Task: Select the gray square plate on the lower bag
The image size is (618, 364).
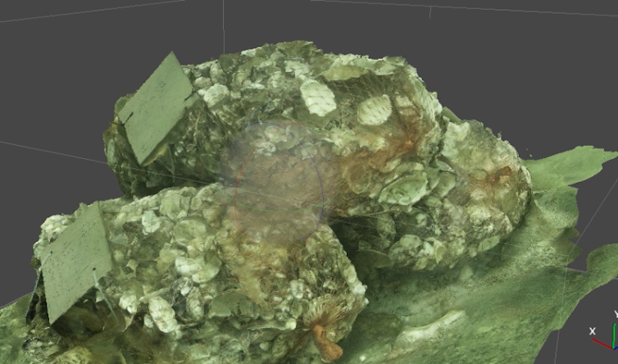Action: click(x=78, y=261)
